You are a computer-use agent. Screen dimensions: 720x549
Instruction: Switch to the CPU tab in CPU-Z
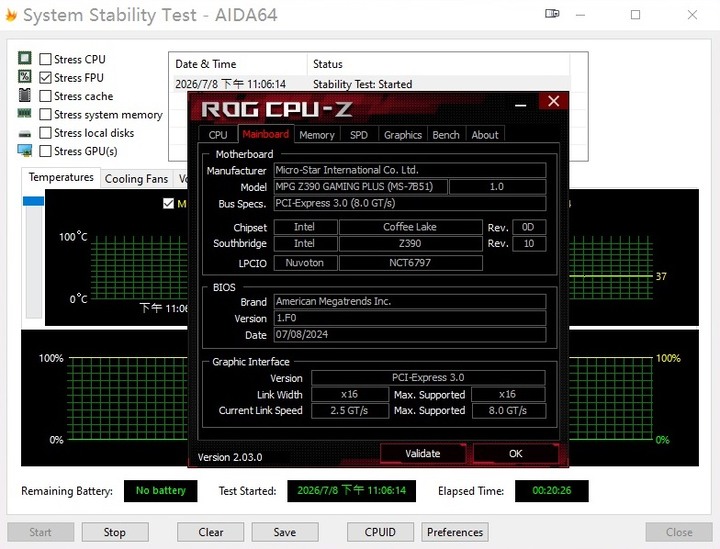(x=218, y=135)
